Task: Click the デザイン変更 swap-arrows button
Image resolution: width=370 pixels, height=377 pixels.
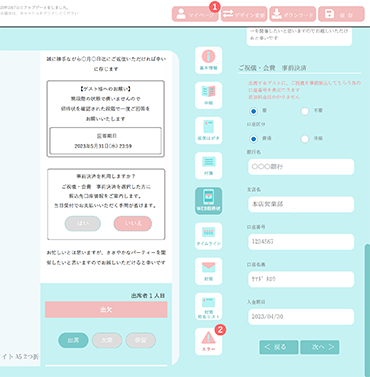Action: (x=244, y=14)
